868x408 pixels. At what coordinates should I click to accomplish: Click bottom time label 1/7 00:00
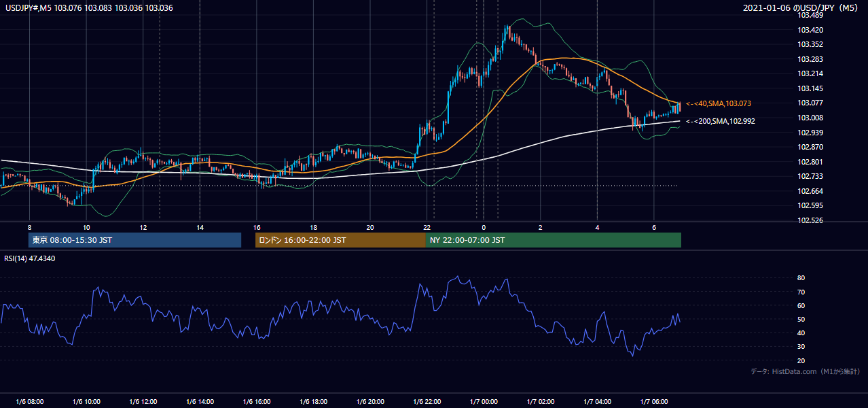pyautogui.click(x=484, y=402)
